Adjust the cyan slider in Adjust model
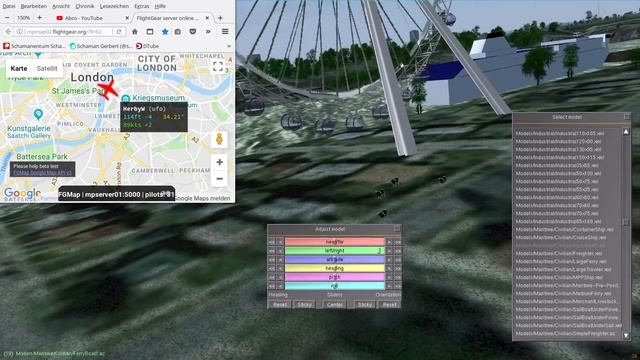The height and width of the screenshot is (360, 640). pyautogui.click(x=334, y=286)
